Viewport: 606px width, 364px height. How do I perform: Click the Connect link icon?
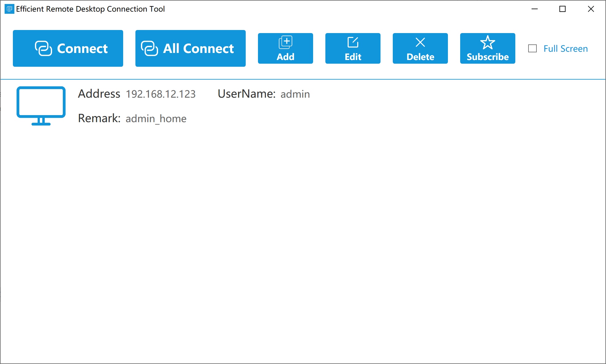[x=43, y=48]
